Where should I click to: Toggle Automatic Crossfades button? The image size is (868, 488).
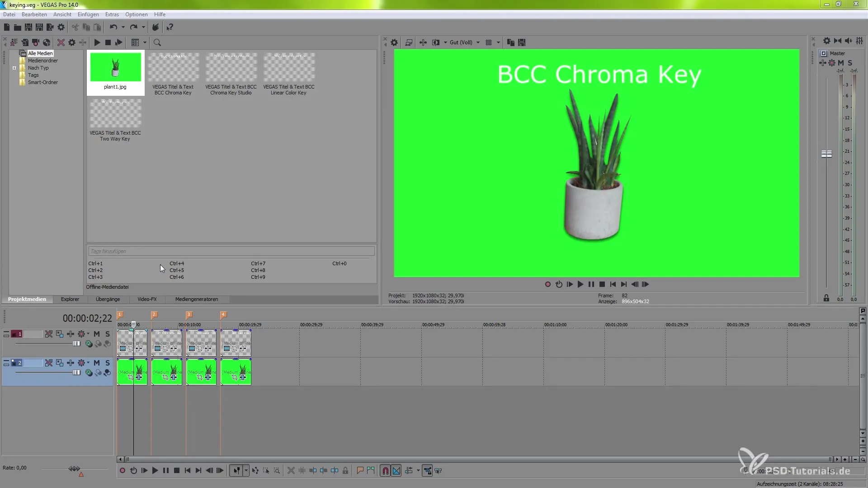[396, 471]
